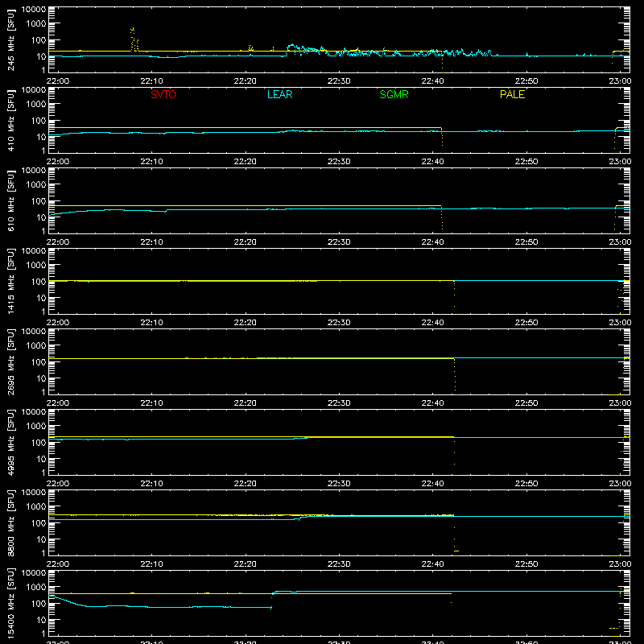
Task: Click the green SGMR station label
Action: click(x=394, y=94)
